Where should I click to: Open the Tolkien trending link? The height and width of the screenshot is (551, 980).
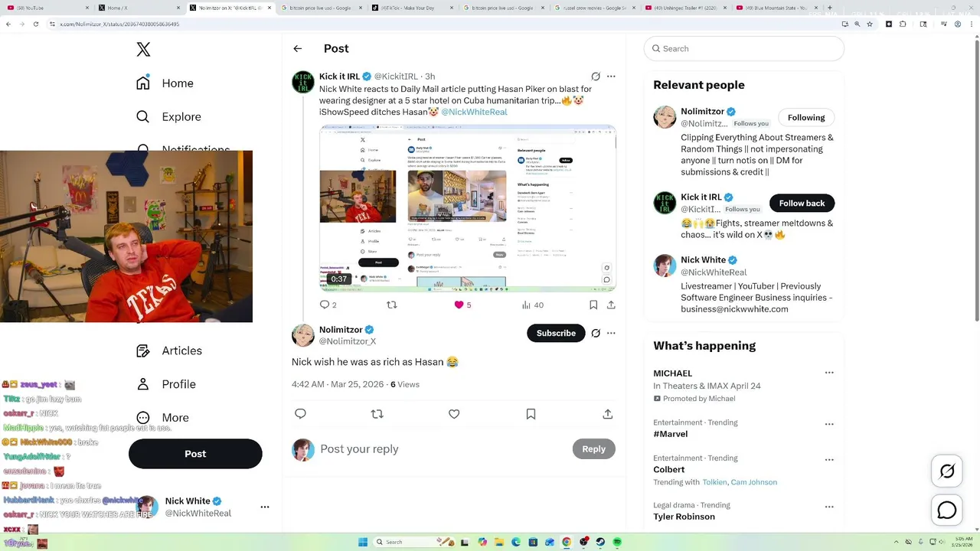714,482
